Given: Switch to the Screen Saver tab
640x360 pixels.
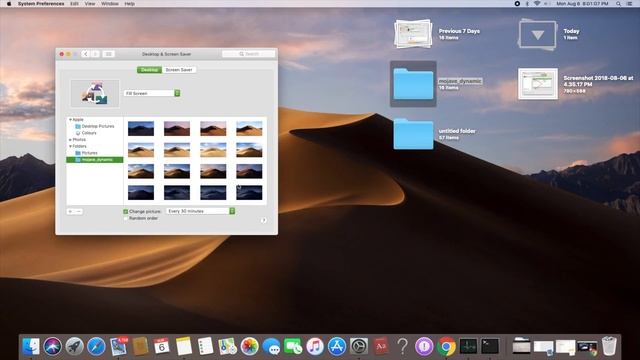Looking at the screenshot, I should coord(179,70).
